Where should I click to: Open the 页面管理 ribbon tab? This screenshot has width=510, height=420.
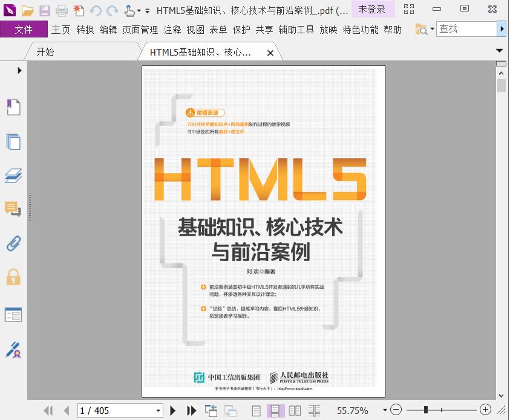[140, 30]
